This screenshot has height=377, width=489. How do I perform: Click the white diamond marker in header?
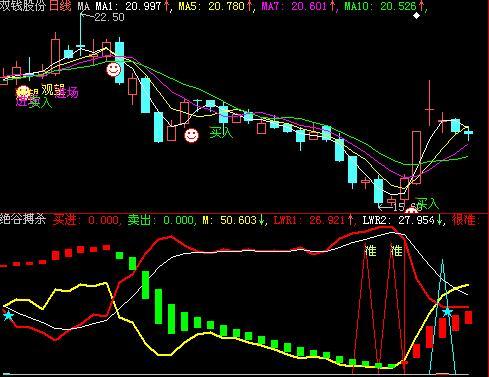[417, 15]
